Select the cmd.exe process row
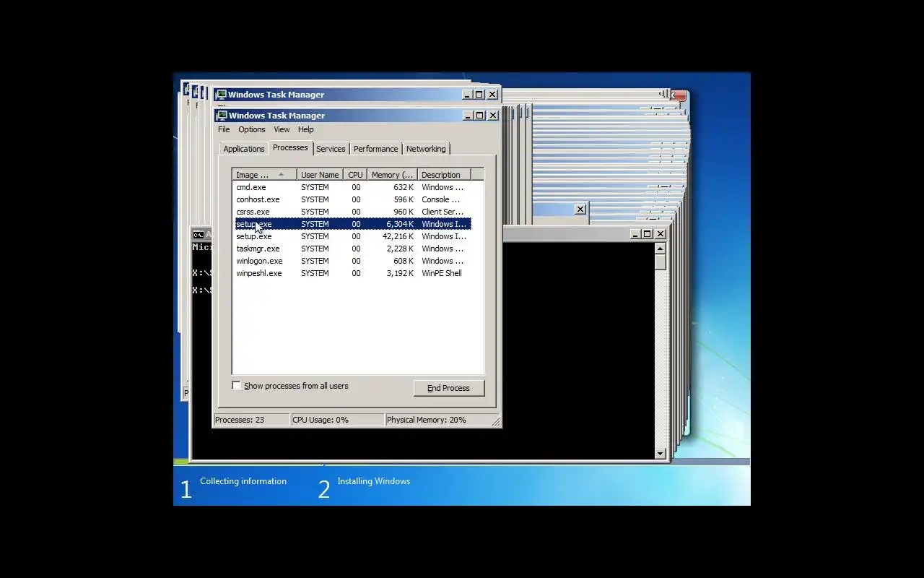 [353, 187]
